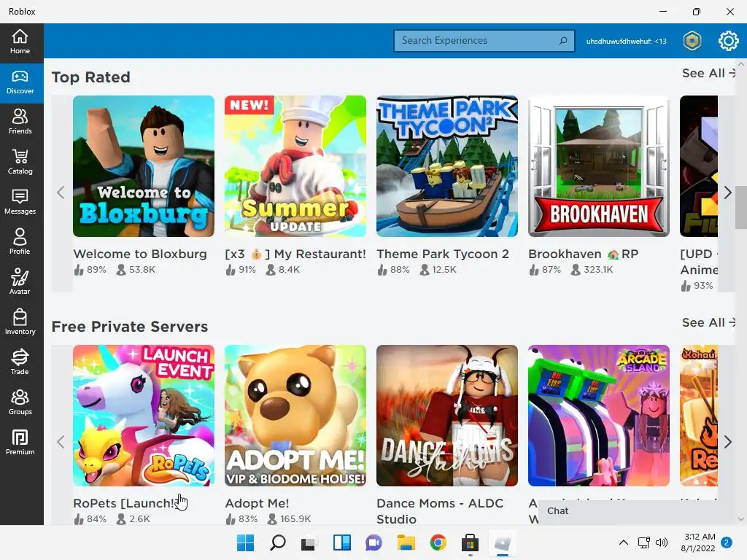Show hidden system tray icons

coord(624,542)
